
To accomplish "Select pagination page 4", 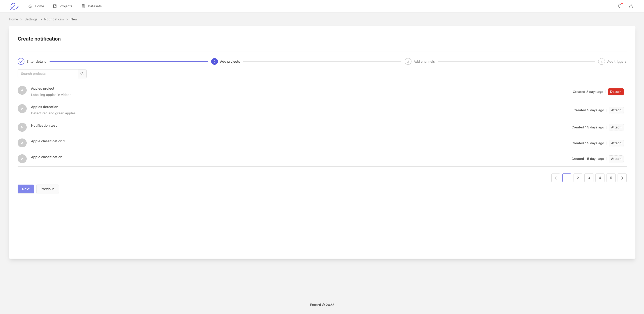I will (600, 178).
